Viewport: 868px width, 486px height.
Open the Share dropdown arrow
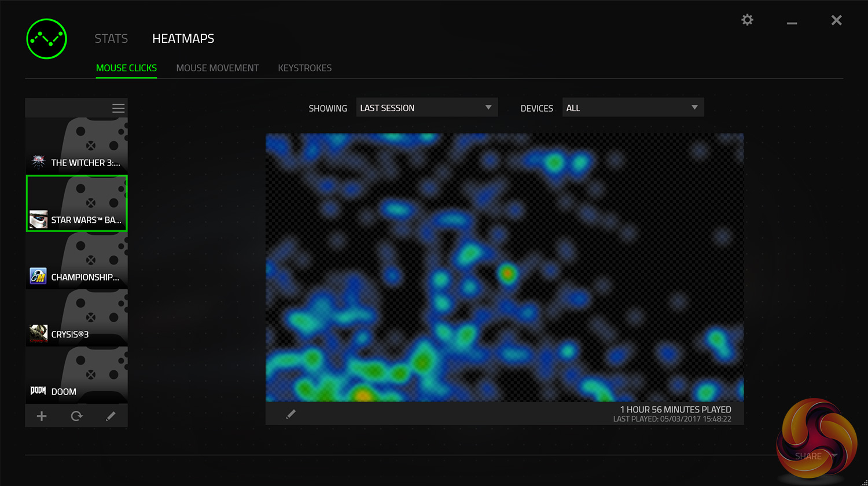pyautogui.click(x=834, y=456)
